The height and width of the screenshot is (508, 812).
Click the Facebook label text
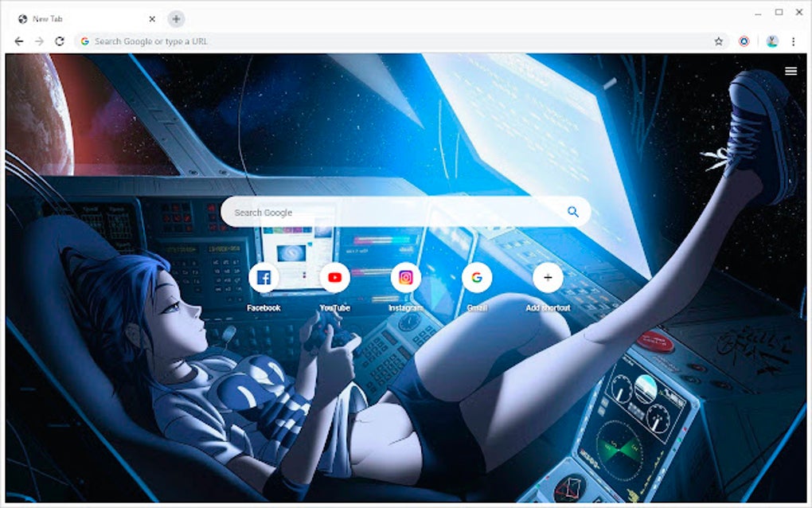click(264, 307)
